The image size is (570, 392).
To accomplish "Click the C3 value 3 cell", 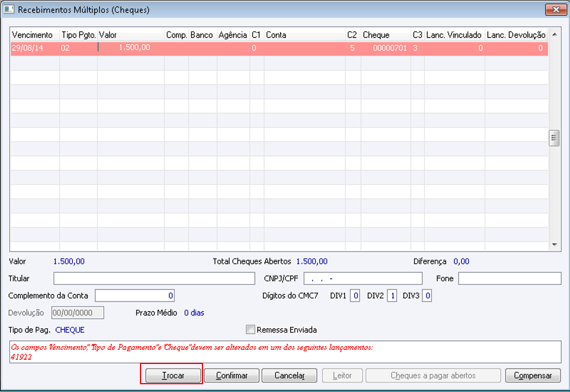I will [418, 48].
